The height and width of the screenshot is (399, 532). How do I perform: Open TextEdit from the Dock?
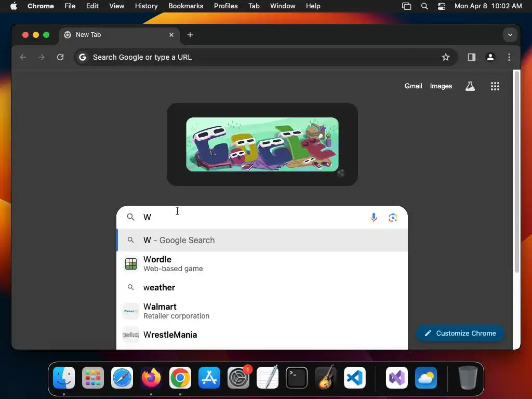(268, 378)
